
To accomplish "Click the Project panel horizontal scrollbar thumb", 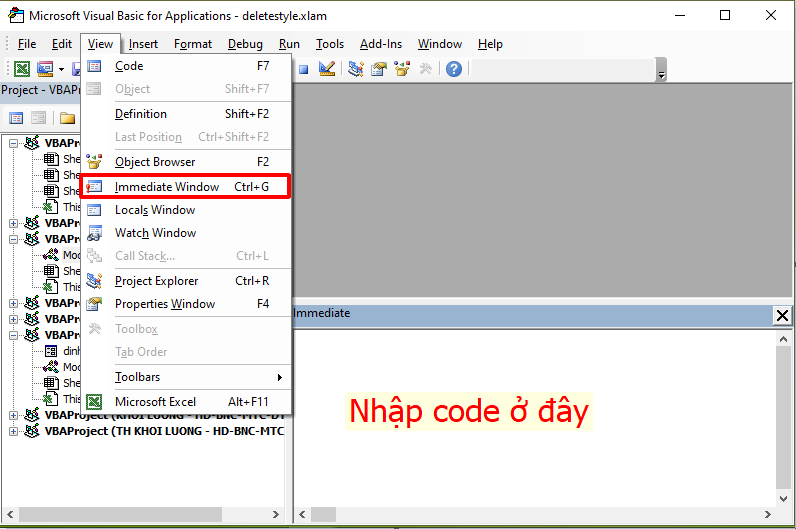I will tap(120, 514).
